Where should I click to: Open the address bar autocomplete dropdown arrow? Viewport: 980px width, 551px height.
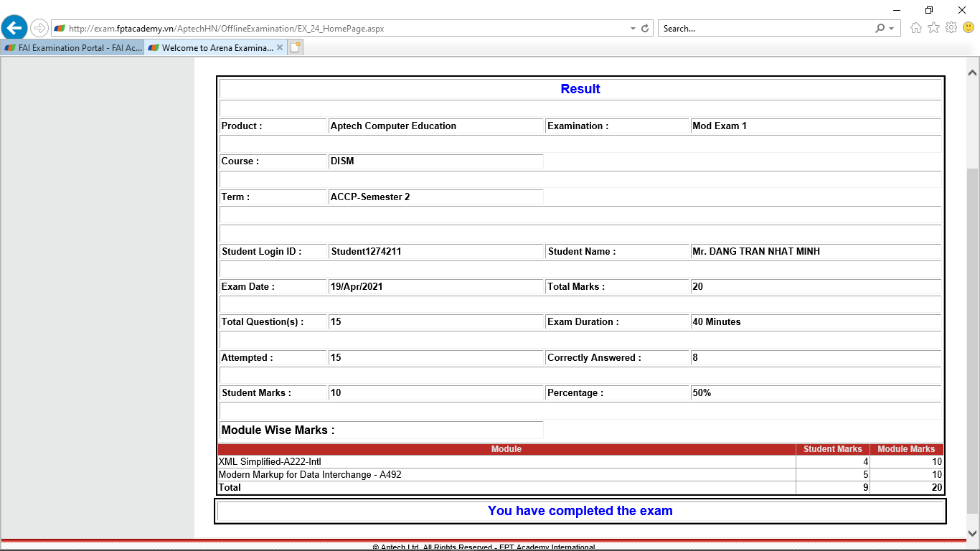(x=633, y=29)
